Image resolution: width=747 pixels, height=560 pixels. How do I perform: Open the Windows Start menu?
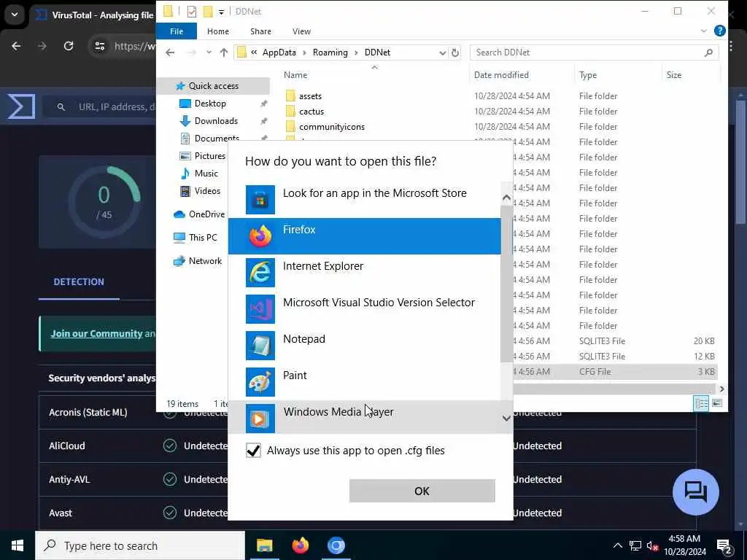[x=18, y=545]
